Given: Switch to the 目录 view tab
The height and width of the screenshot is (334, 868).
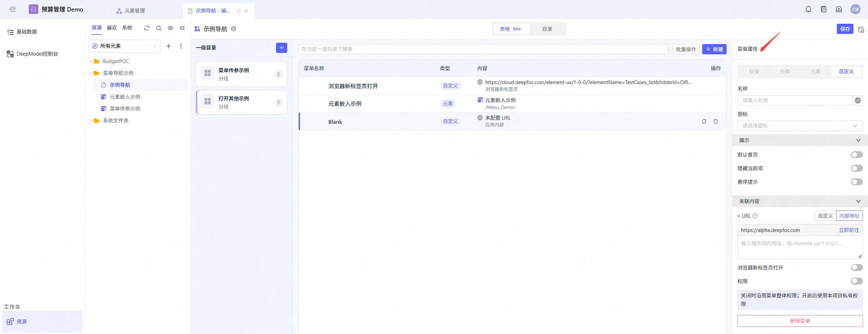Looking at the screenshot, I should (547, 29).
